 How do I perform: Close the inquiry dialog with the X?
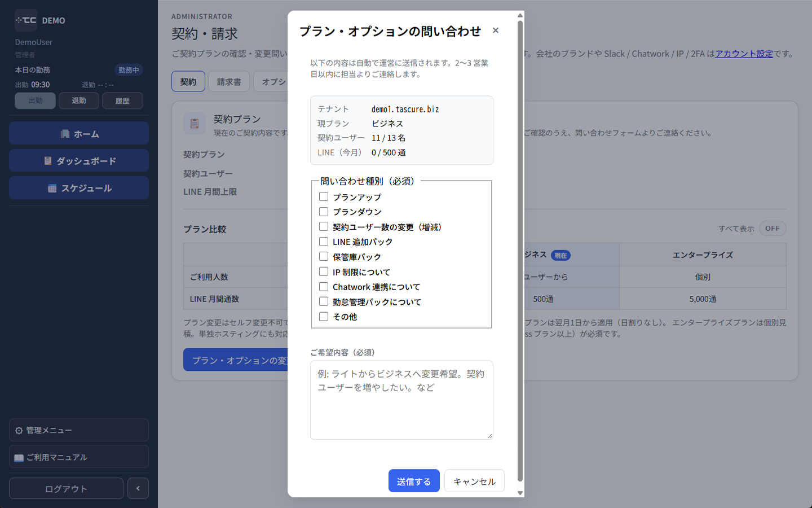[496, 30]
